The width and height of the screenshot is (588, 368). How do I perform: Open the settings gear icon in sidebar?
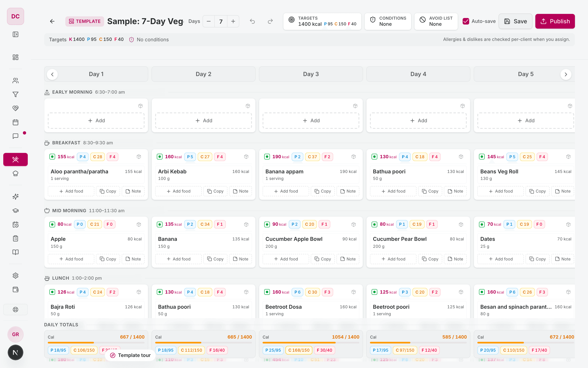click(16, 276)
